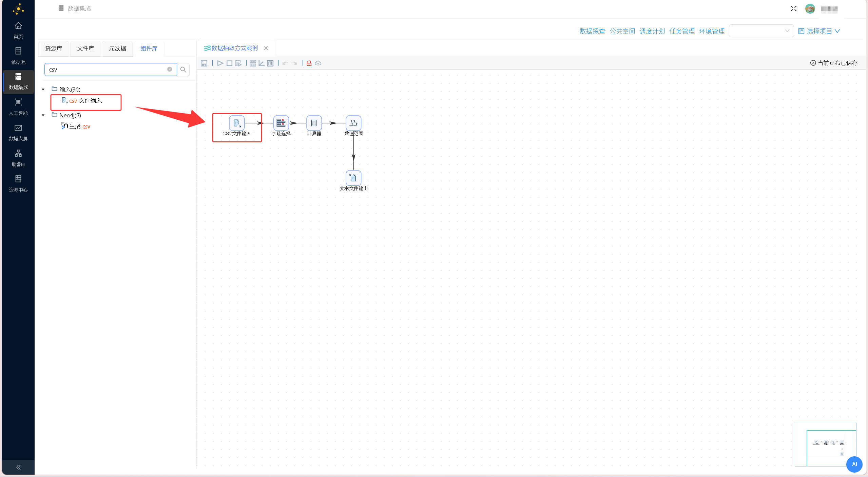
Task: Switch to the 资源库 tab
Action: (x=54, y=48)
